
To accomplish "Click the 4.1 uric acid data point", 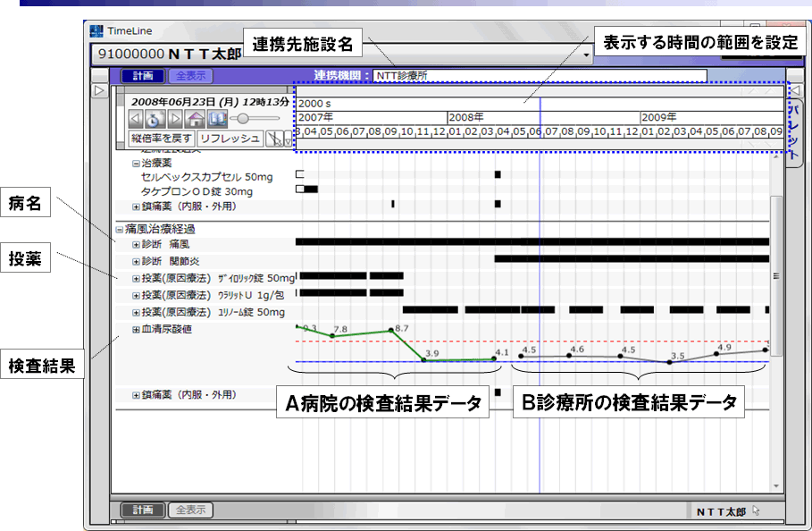I will [494, 358].
